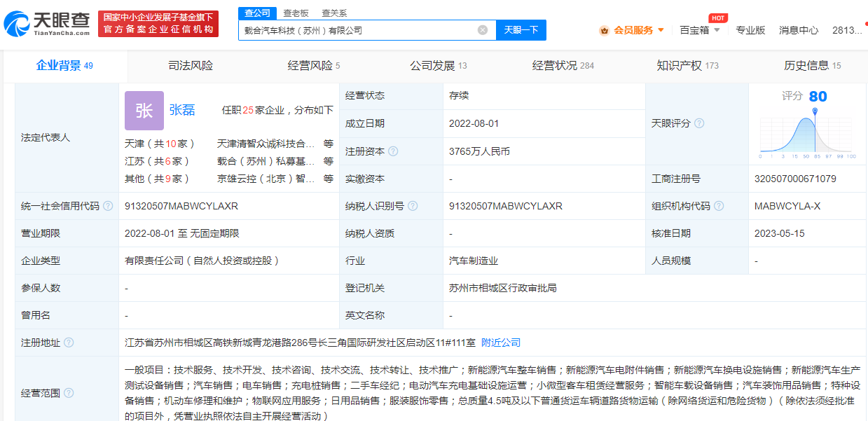Open the 江苏（共6家）company list
868x421 pixels.
click(157, 161)
